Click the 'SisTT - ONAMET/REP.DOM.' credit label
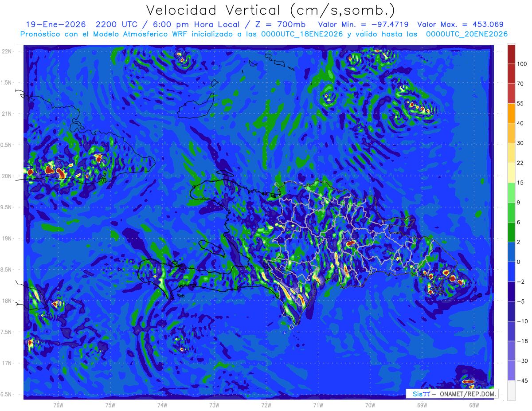The height and width of the screenshot is (411, 532). pyautogui.click(x=452, y=394)
